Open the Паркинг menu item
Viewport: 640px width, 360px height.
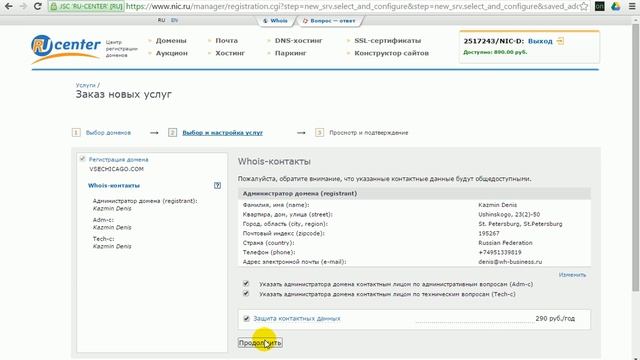pyautogui.click(x=291, y=53)
